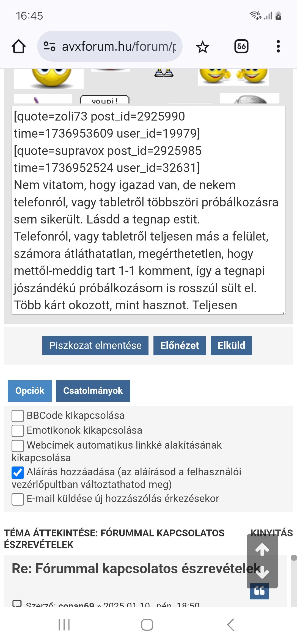Insert the 'youpi!' smiley
Image resolution: width=297 pixels, height=644 pixels.
point(105,100)
